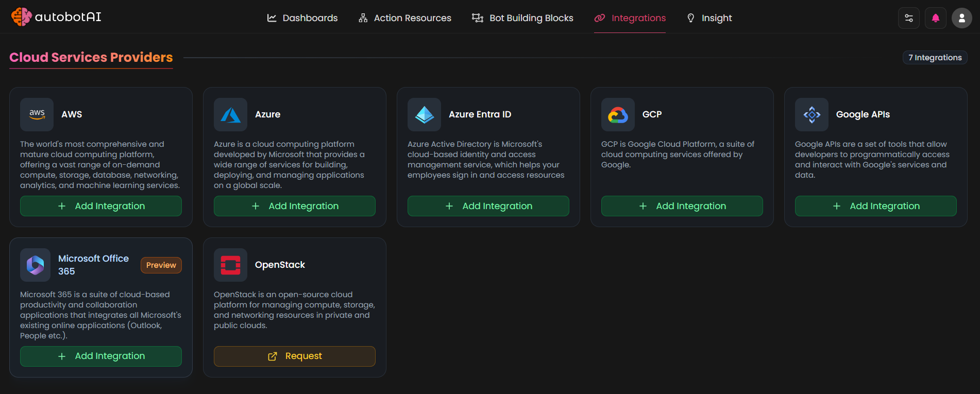This screenshot has width=980, height=394.
Task: Click the Microsoft 365 description text
Action: coord(100,315)
